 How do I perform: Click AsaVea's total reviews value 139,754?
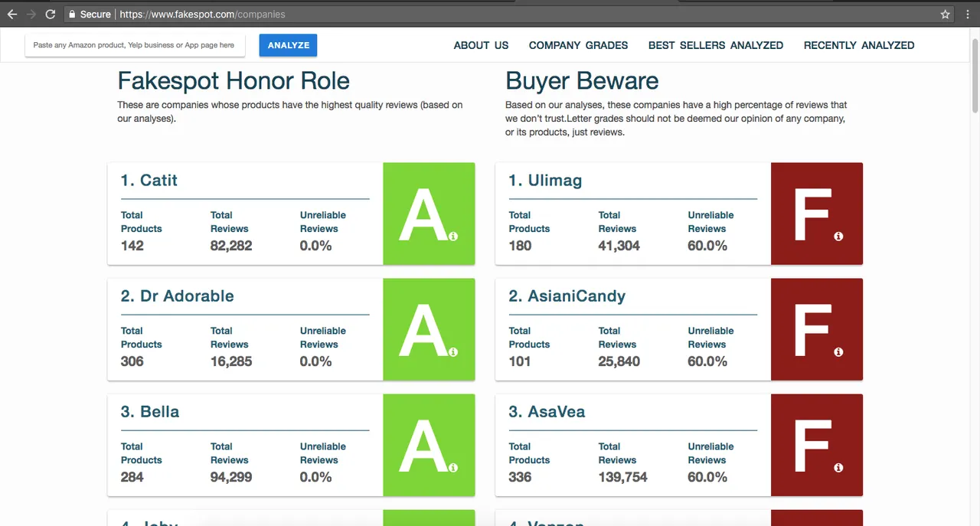[x=623, y=477]
